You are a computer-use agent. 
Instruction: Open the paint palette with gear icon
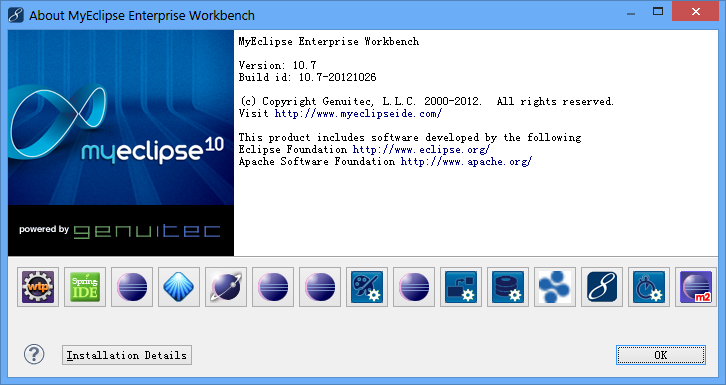click(x=367, y=287)
